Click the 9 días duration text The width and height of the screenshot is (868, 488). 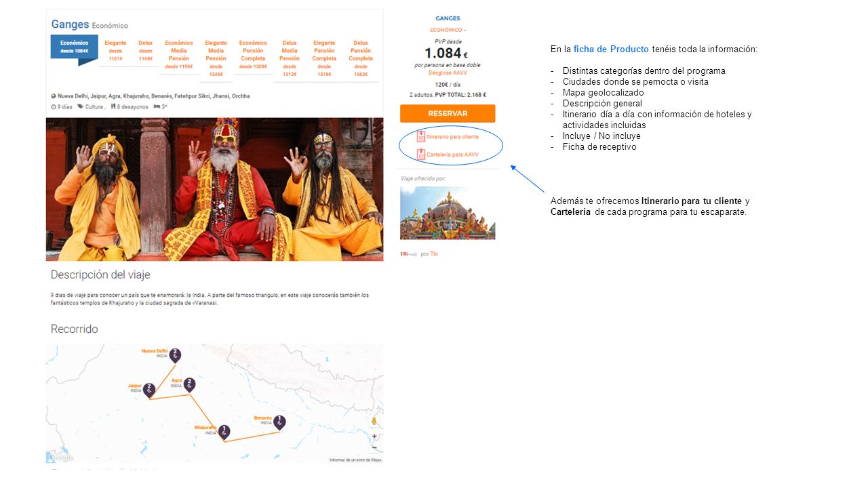pos(64,106)
